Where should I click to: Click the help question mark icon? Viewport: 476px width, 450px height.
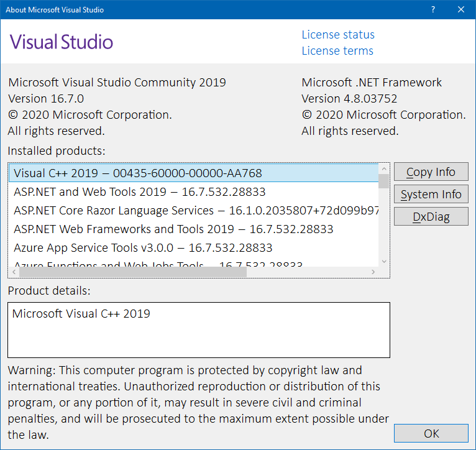click(x=433, y=10)
